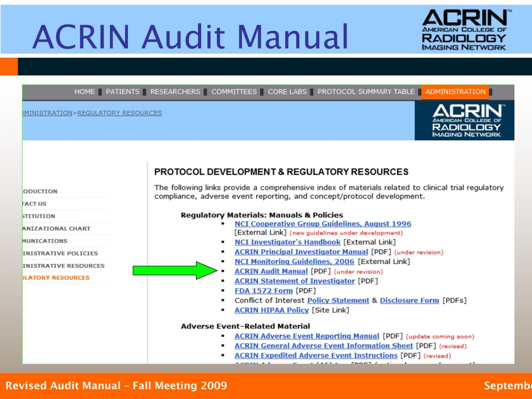Screen dimensions: 532x399
Task: Open ACRIN General Adverse Event Information Sheet
Action: (x=324, y=346)
